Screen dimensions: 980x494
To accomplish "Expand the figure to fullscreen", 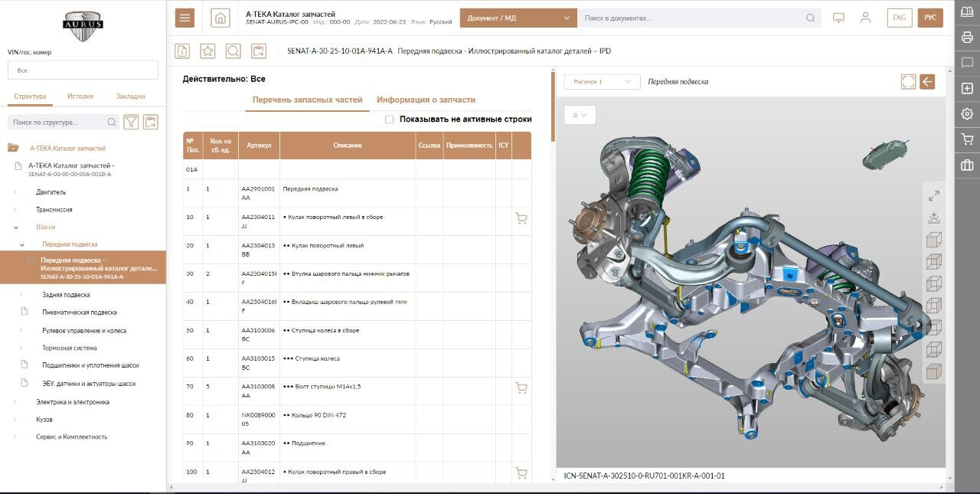I will click(x=909, y=82).
